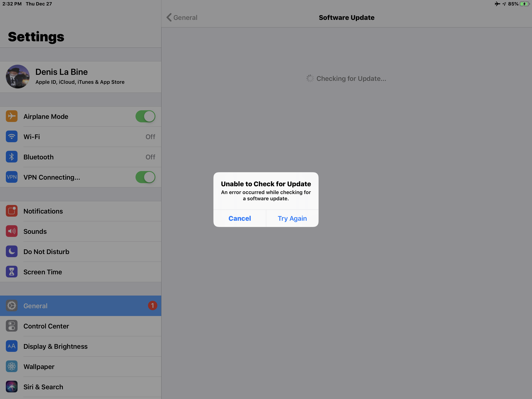
Task: Tap the Control Center icon
Action: tap(11, 326)
